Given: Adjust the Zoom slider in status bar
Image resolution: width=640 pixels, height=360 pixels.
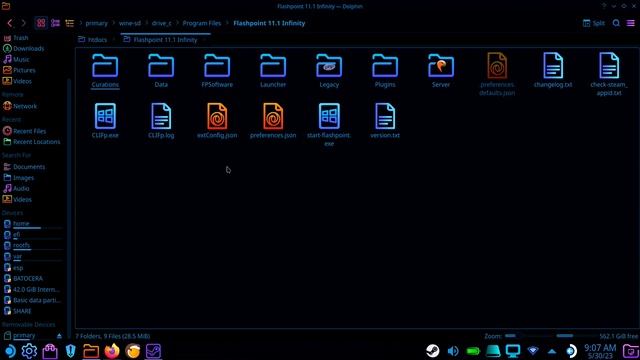Looking at the screenshot, I should [529, 336].
